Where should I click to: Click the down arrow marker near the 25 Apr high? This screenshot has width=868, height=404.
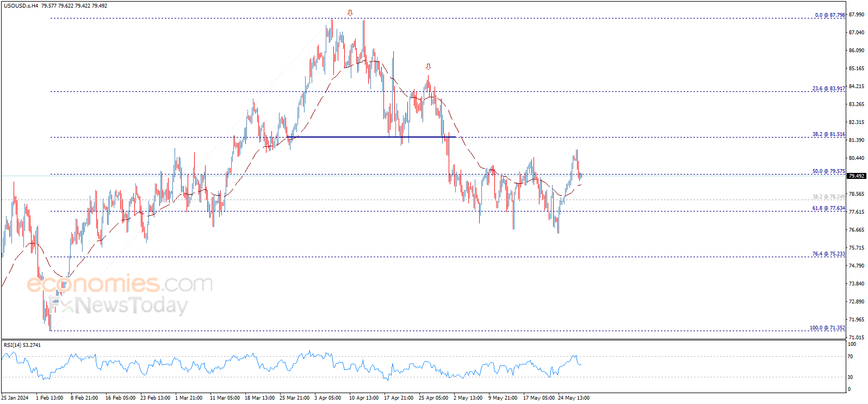428,66
